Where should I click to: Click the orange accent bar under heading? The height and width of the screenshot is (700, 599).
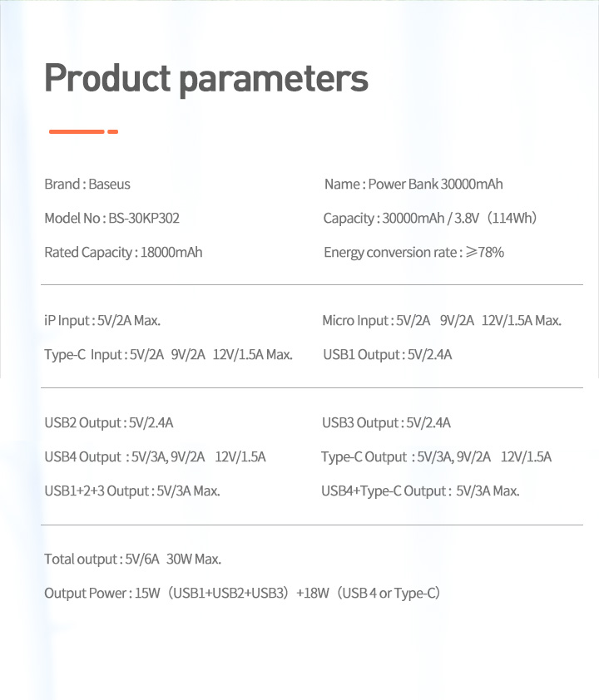83,131
